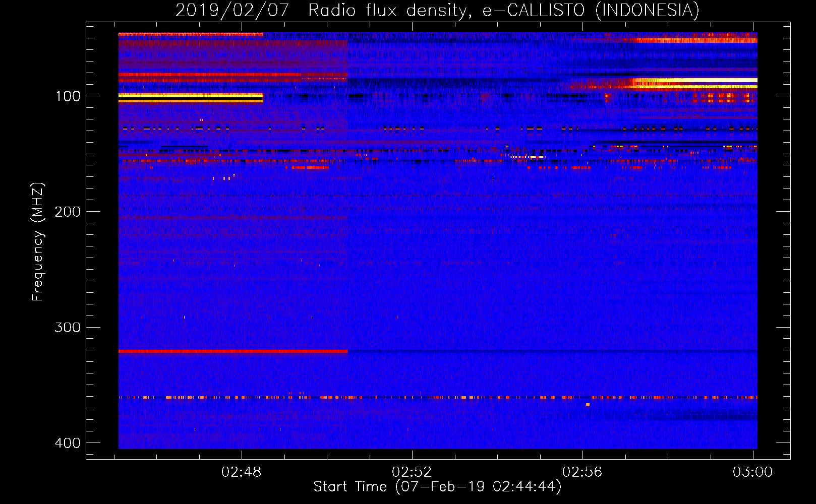The height and width of the screenshot is (504, 816).
Task: Click the 02:52 time axis label
Action: [x=412, y=472]
